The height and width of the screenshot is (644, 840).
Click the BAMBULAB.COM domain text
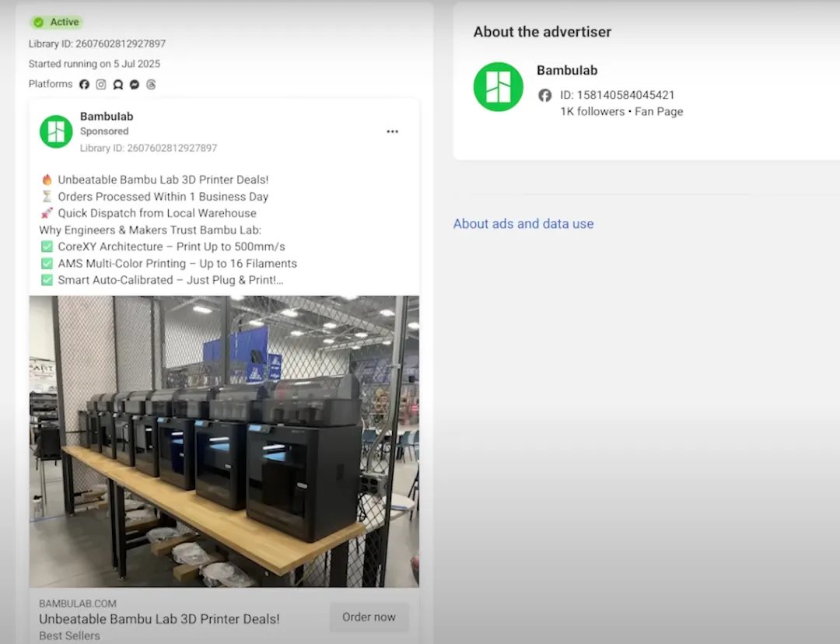click(78, 604)
